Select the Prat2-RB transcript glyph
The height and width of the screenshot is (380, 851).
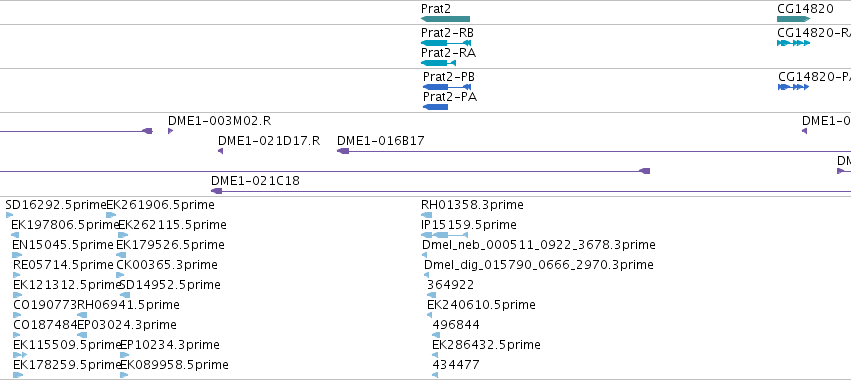(x=446, y=43)
